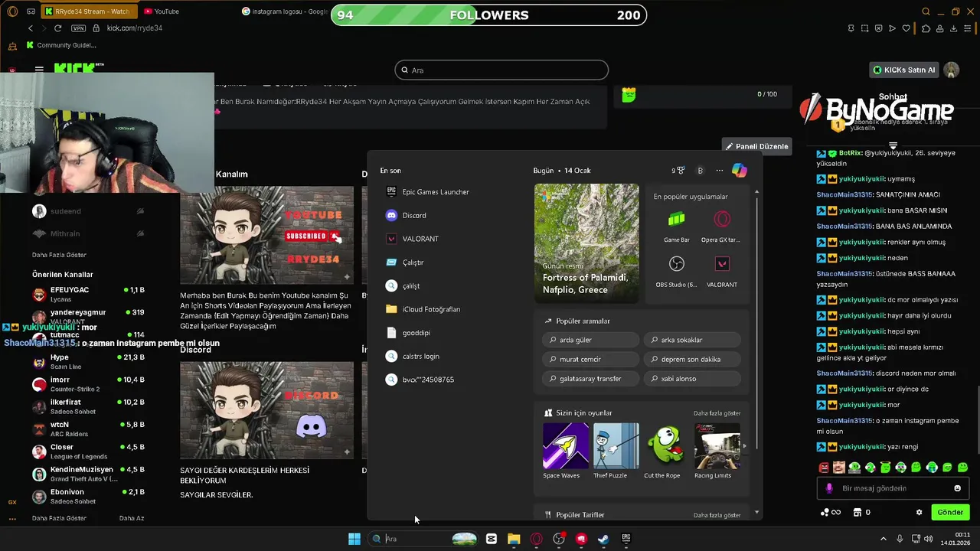
Task: Open VALORANT tile in popular apps
Action: (721, 271)
